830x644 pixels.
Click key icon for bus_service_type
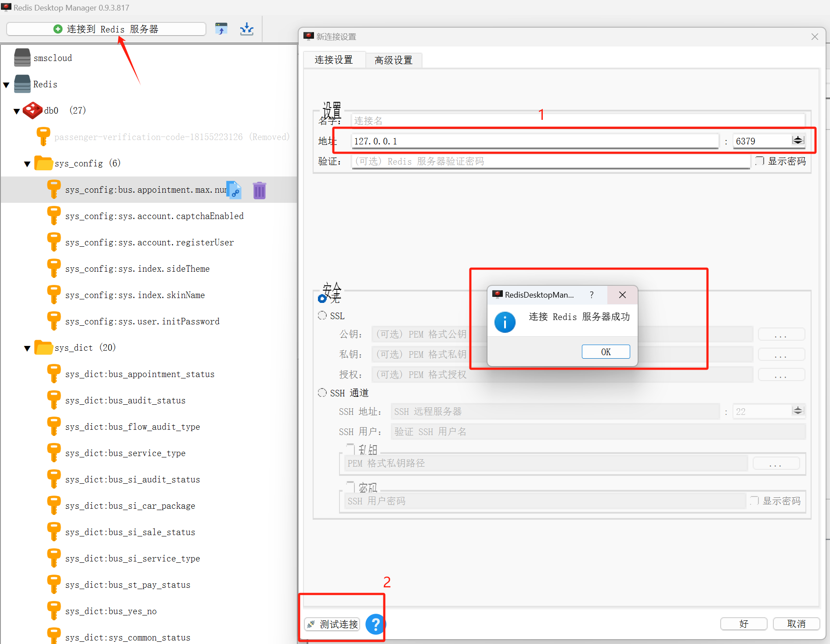[54, 453]
